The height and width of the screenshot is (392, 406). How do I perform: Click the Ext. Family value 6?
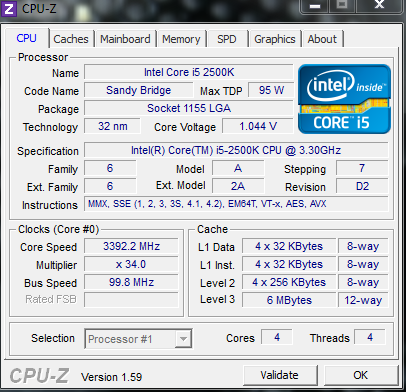point(110,186)
